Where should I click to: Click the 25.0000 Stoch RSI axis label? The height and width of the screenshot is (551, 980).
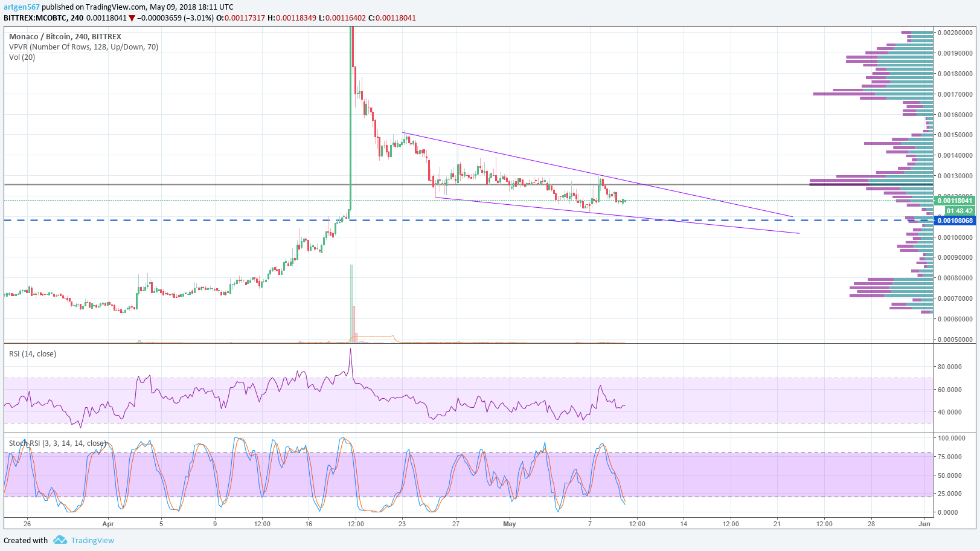949,494
